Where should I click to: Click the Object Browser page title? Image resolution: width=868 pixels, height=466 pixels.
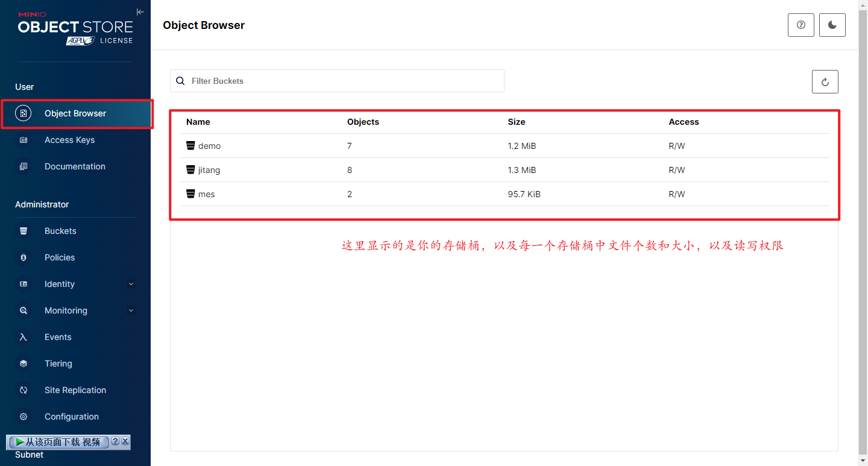pos(204,25)
